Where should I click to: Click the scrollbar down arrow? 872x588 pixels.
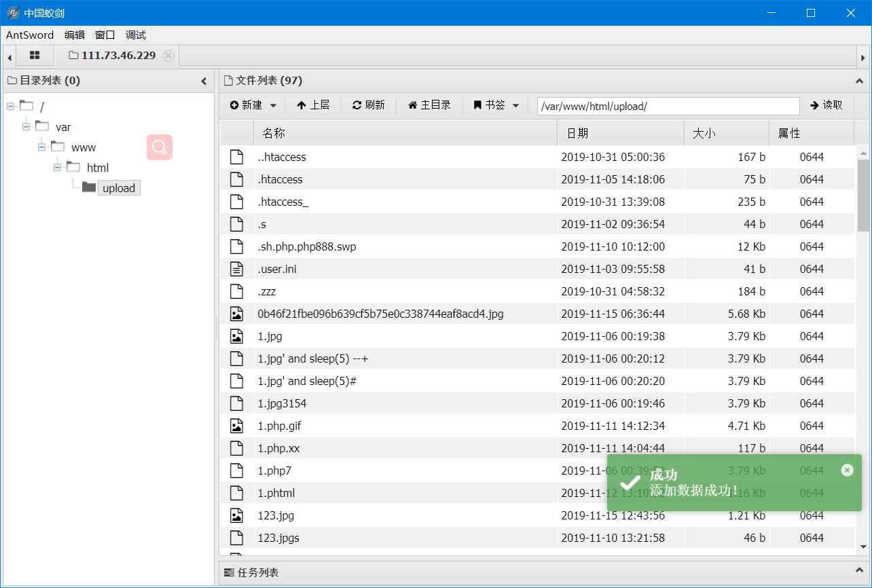coord(863,547)
